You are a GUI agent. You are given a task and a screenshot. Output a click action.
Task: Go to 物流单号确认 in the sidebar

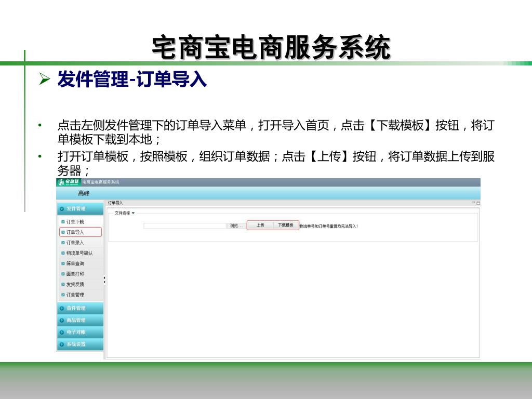coord(79,253)
